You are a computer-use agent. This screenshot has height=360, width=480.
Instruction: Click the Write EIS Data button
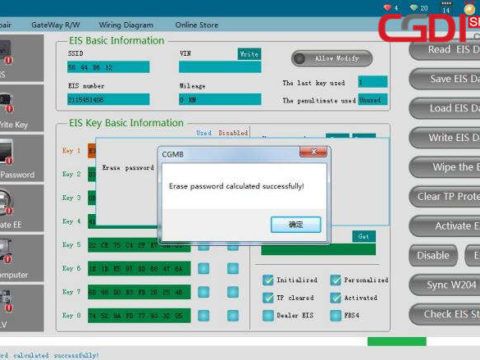click(445, 138)
